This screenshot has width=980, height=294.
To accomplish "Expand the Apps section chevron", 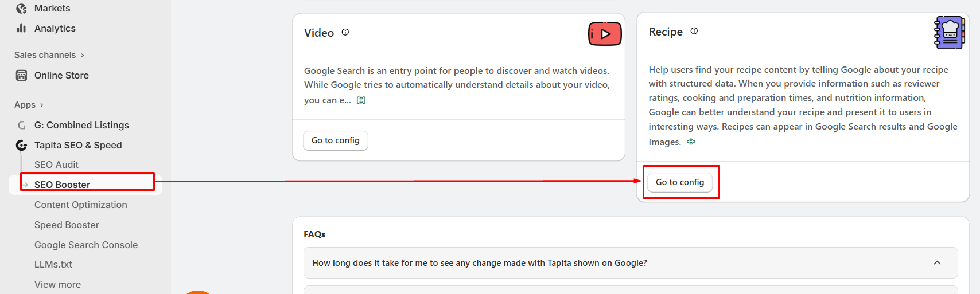I will pyautogui.click(x=41, y=105).
